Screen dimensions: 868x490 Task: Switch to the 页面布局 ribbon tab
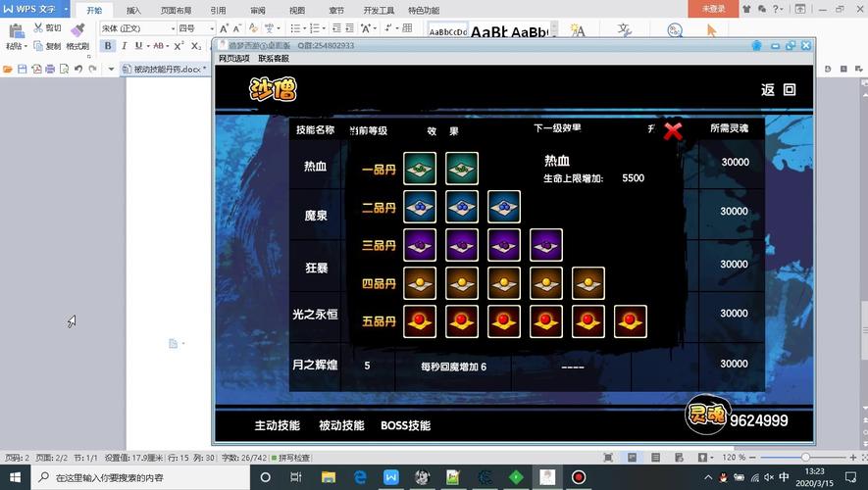click(176, 10)
